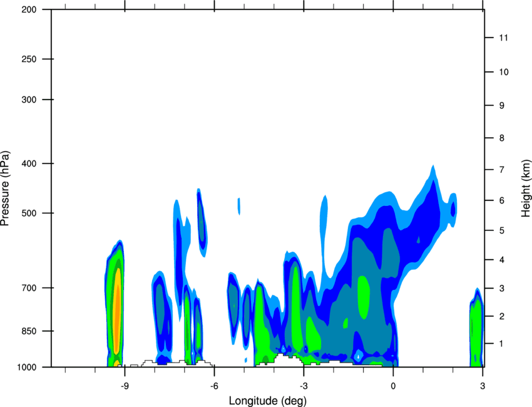Click the 4 km height label
The height and width of the screenshot is (407, 532).
click(x=502, y=260)
